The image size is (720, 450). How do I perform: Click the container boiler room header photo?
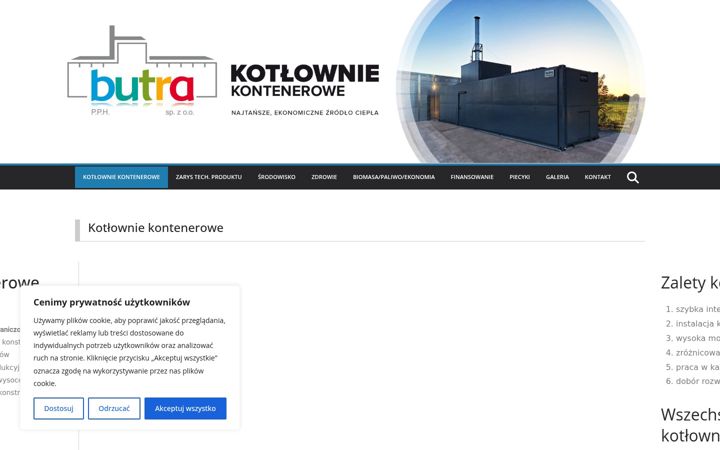[x=521, y=80]
